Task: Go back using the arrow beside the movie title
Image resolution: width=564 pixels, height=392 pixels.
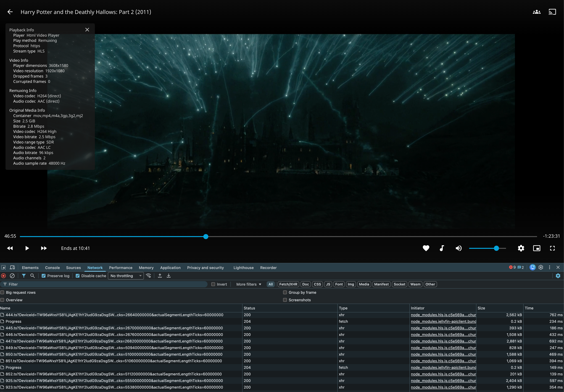Action: [x=10, y=12]
